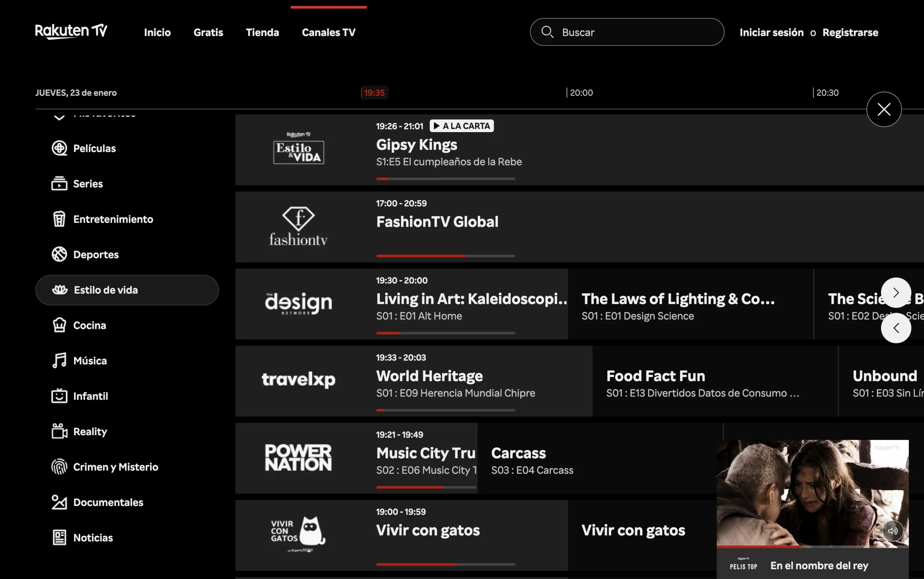Click Iniciar sesión link
This screenshot has width=924, height=579.
click(771, 32)
